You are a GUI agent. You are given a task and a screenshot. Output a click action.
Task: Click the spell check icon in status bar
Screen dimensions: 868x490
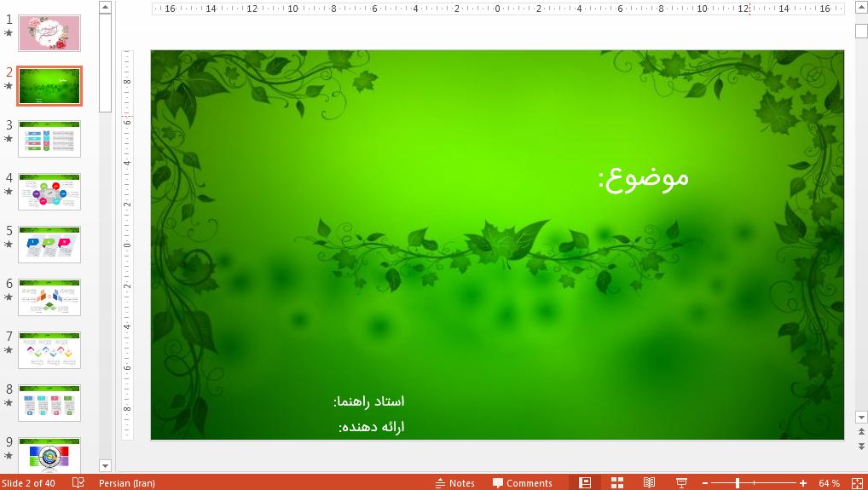[78, 483]
